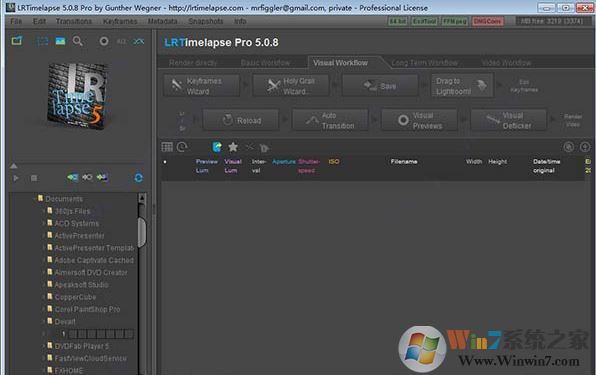Click the small up triangle above play button
Viewport: 596px width, 375px height.
point(14,166)
